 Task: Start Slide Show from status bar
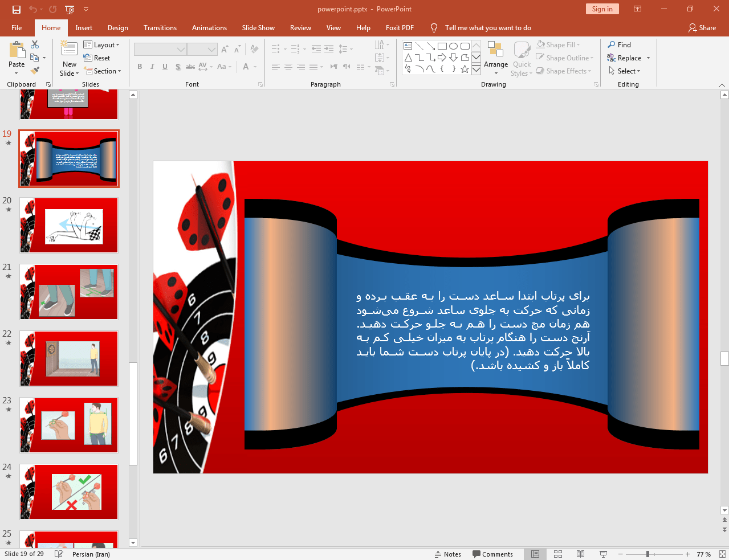pyautogui.click(x=603, y=554)
